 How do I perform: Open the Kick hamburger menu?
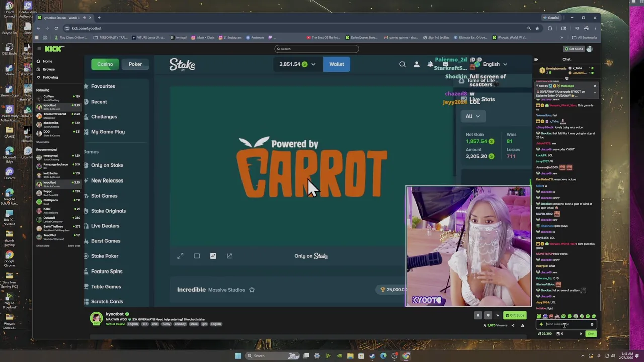[x=39, y=49]
